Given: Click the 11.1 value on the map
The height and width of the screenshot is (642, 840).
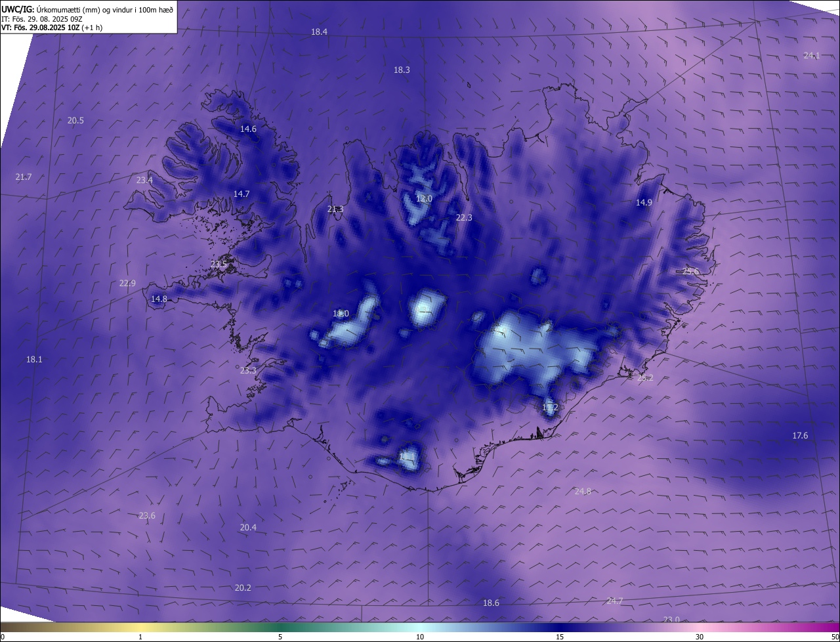Looking at the screenshot, I should (407, 456).
